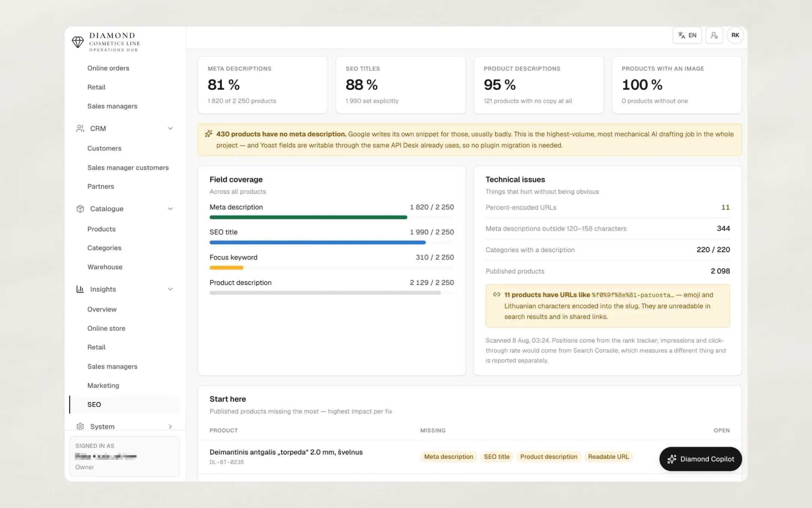Open Online orders in the sidebar
The height and width of the screenshot is (508, 812).
click(108, 68)
